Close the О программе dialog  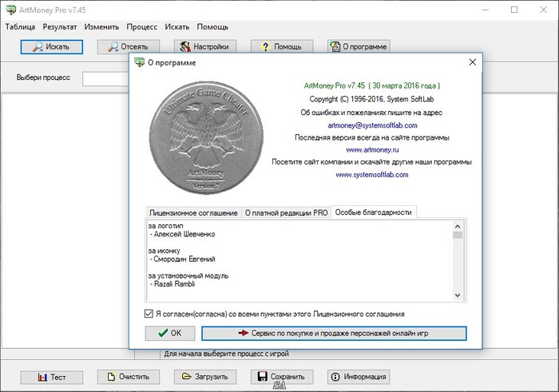[x=472, y=62]
